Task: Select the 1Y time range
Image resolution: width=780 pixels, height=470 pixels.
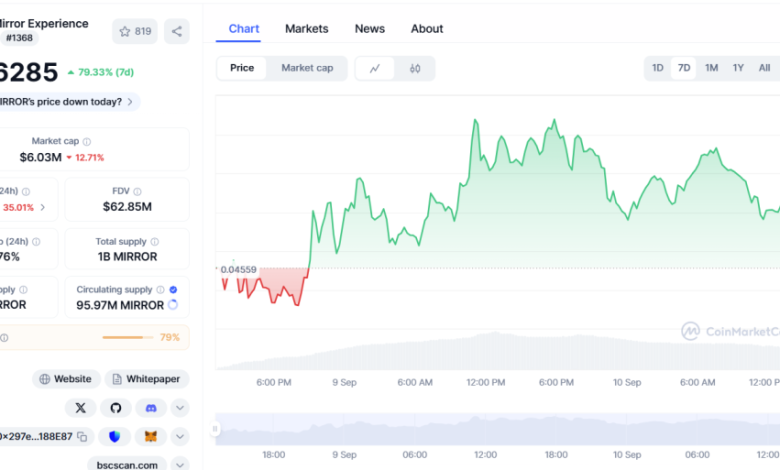Action: tap(738, 68)
